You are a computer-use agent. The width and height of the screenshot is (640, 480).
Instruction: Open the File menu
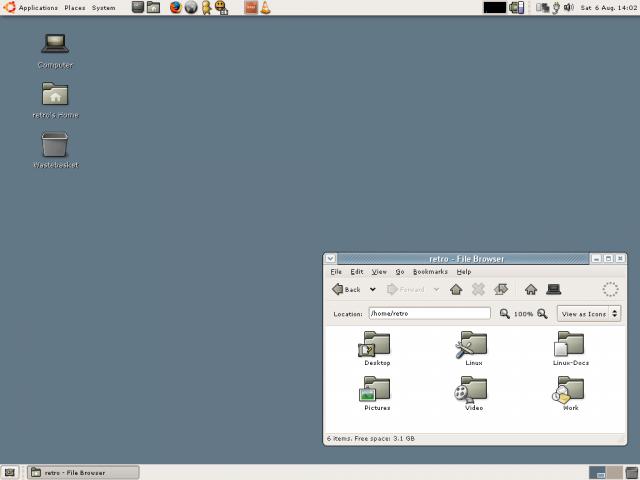(x=336, y=271)
